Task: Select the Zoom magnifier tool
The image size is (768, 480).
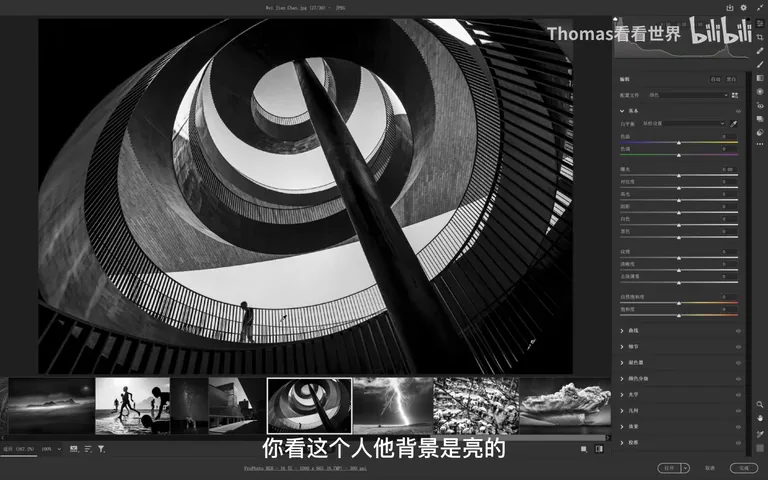Action: 760,405
